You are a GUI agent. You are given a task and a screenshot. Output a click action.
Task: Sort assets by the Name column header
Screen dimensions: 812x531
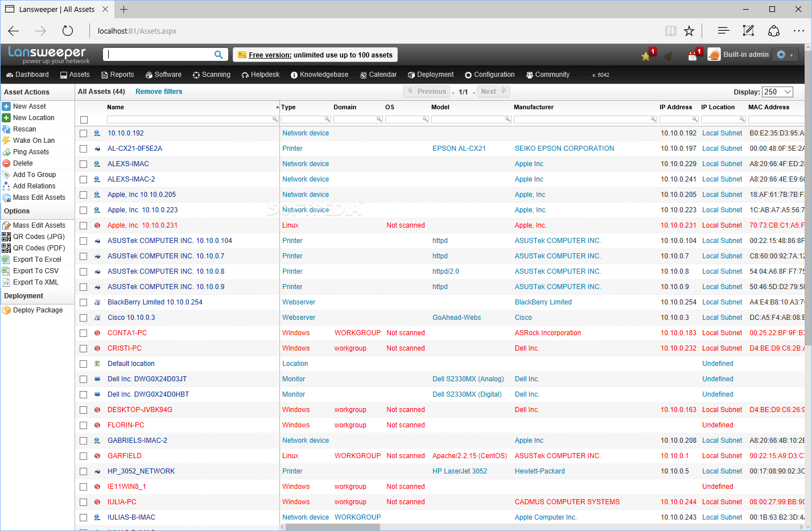[116, 107]
